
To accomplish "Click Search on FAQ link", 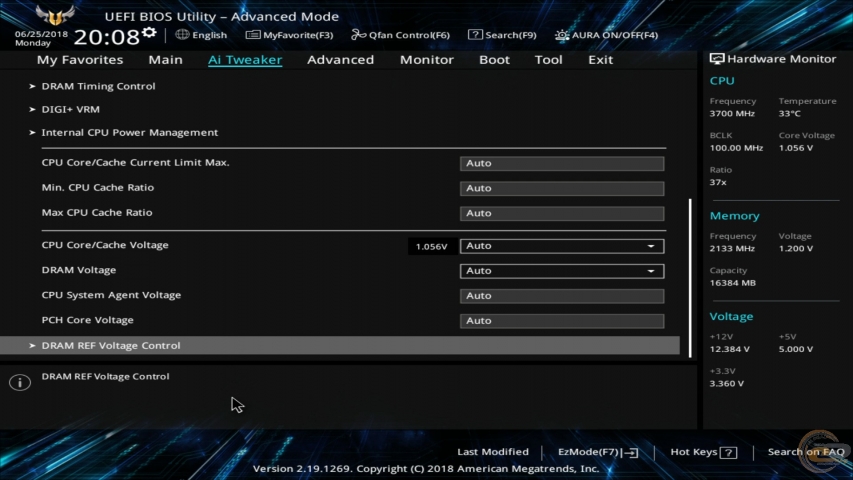I will (806, 452).
